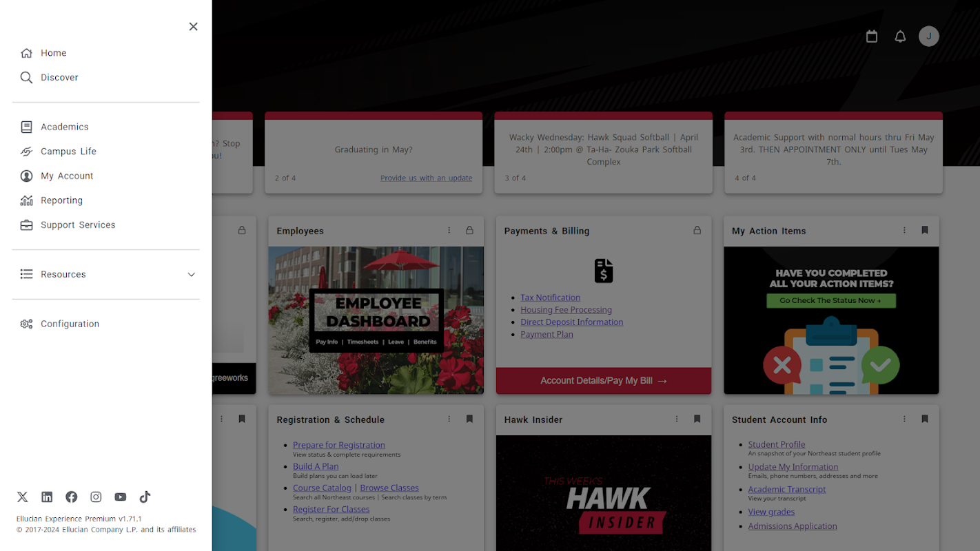Click the Reporting chart icon
Screen dimensions: 980x551
(x=26, y=200)
